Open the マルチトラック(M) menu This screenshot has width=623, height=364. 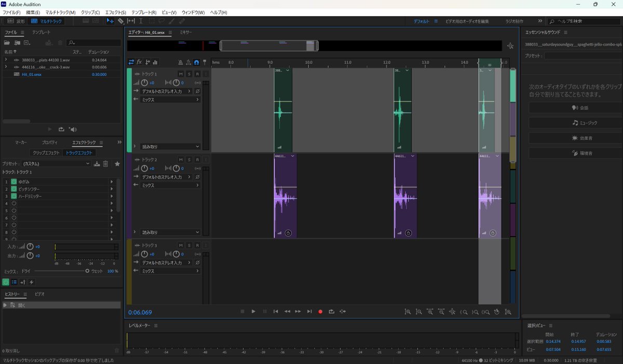pyautogui.click(x=60, y=12)
